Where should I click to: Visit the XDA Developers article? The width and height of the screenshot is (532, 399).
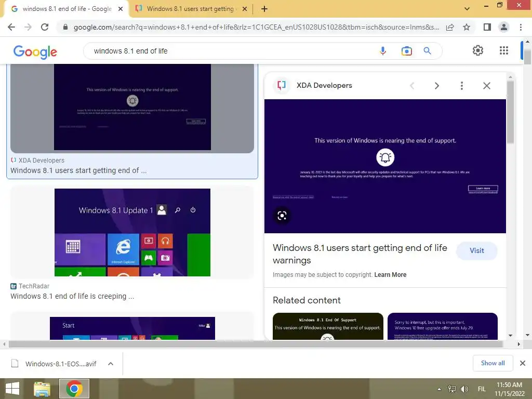click(x=477, y=251)
